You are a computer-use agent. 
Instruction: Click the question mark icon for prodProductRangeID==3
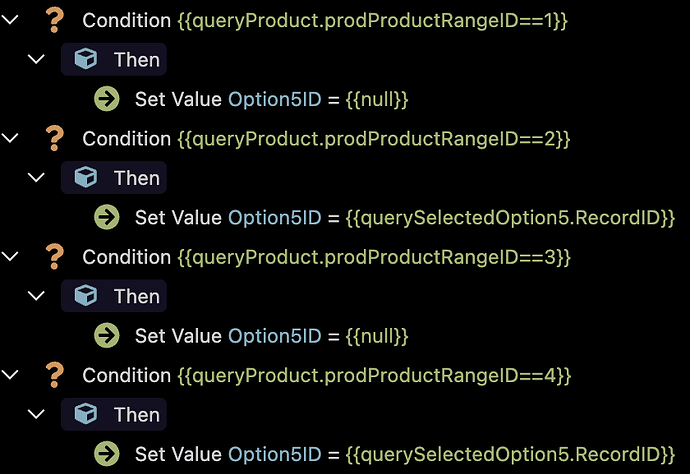[x=55, y=257]
